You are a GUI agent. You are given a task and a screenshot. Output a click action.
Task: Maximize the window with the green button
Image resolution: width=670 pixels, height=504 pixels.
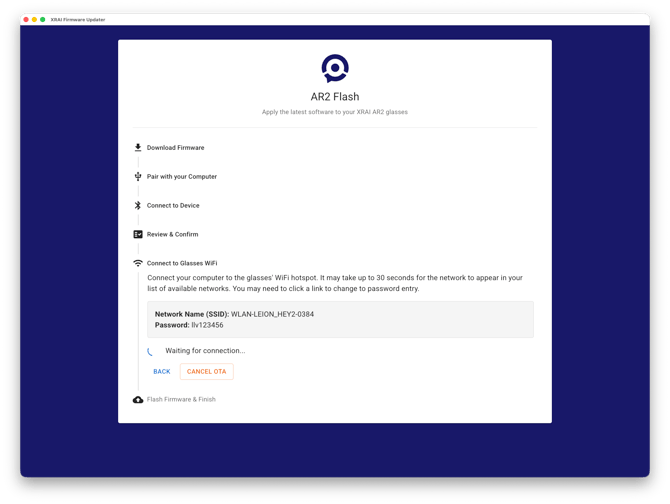click(43, 20)
